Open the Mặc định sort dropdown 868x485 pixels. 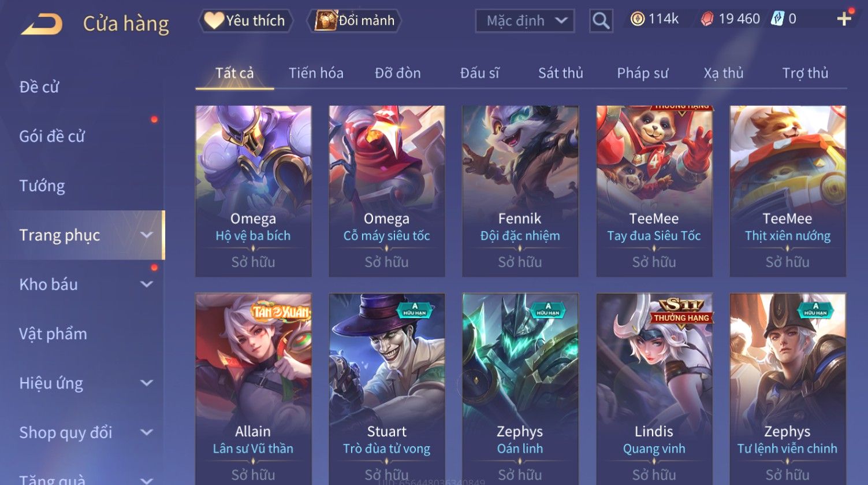525,21
